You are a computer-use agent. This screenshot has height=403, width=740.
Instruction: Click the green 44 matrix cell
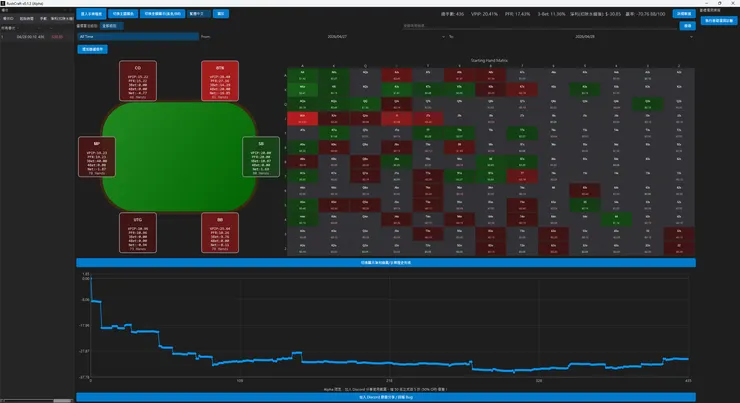[616, 219]
